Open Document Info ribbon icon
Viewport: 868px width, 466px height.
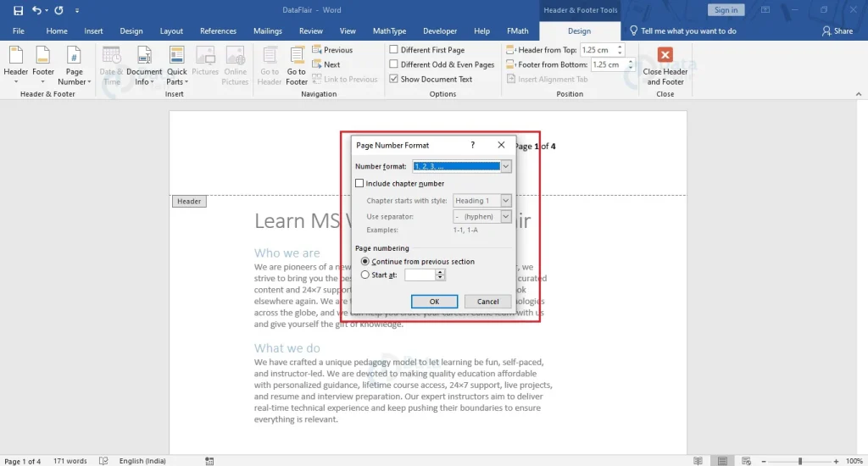pos(144,56)
